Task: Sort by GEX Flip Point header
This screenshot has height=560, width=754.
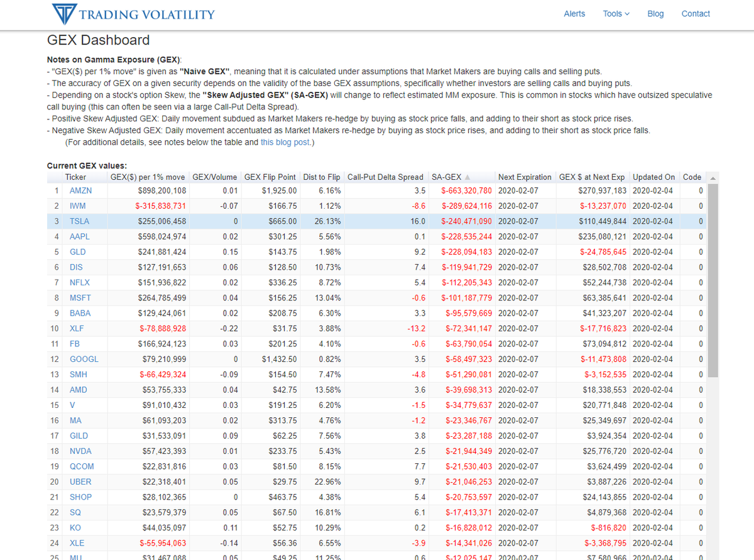Action: click(x=270, y=177)
